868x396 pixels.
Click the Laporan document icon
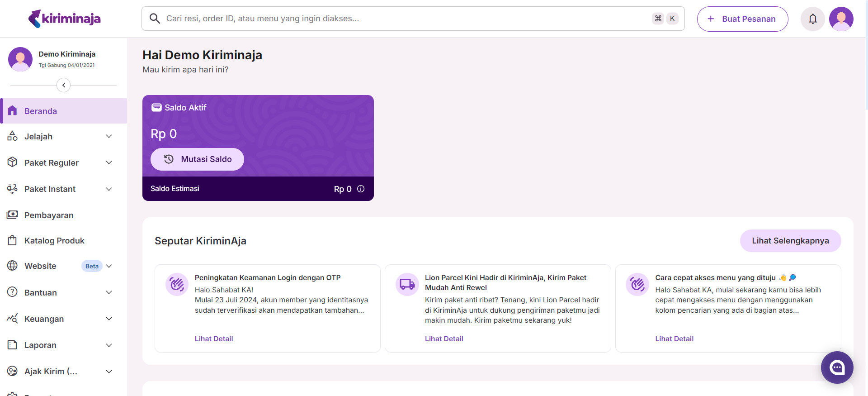[x=12, y=345]
